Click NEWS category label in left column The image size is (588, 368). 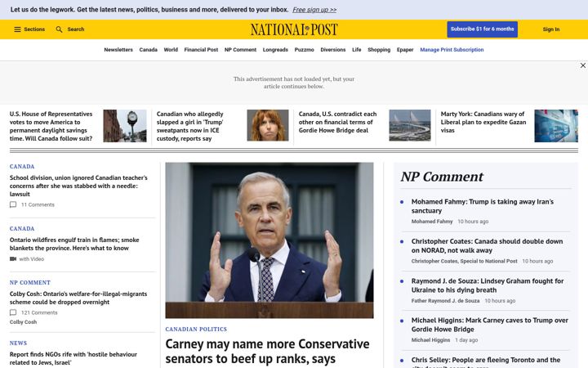coord(18,343)
